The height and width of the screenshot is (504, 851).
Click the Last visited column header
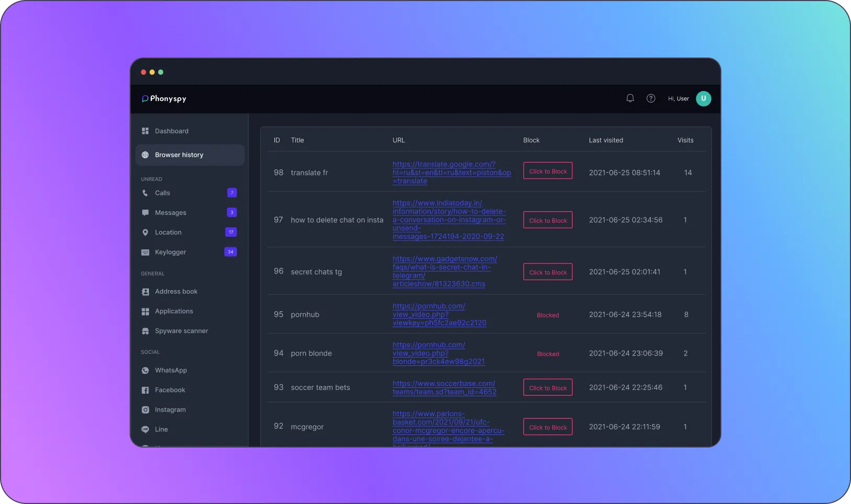click(606, 140)
